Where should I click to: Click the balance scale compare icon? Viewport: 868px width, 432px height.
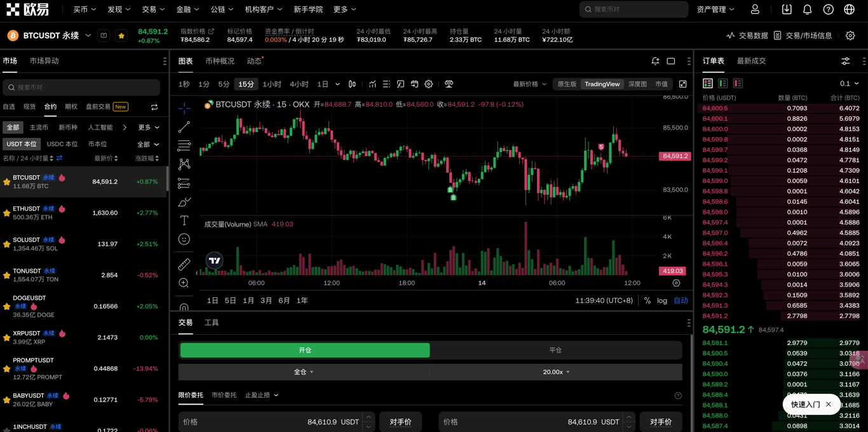click(449, 84)
